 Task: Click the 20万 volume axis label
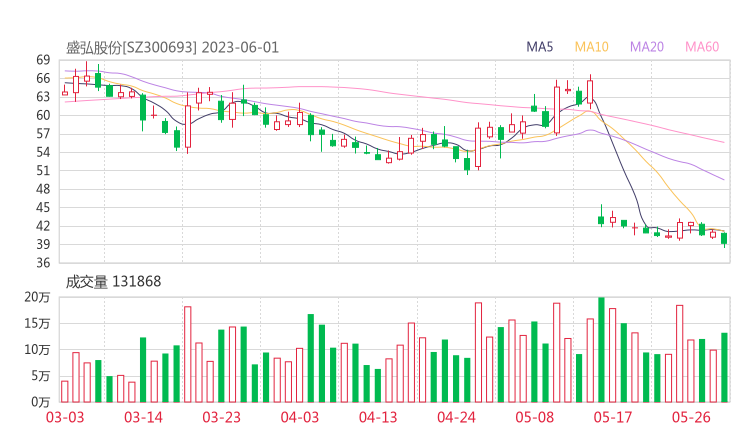pos(37,297)
